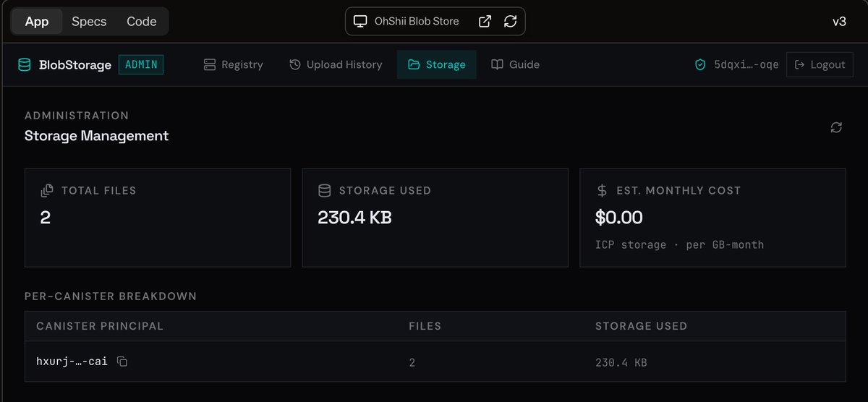The width and height of the screenshot is (868, 402).
Task: Click the BlobStorage brand name
Action: click(x=74, y=65)
